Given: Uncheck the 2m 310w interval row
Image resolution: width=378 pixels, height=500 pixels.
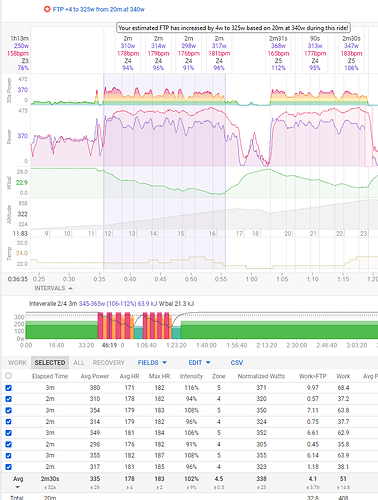Looking at the screenshot, I should pos(9,399).
